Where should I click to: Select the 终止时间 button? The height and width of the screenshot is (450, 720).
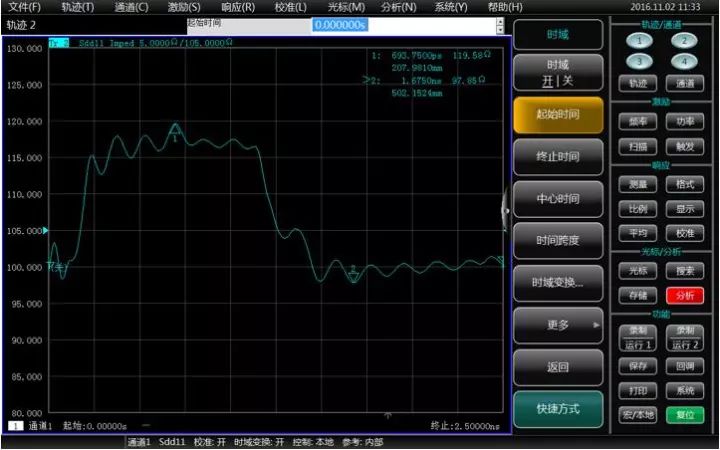tap(558, 157)
